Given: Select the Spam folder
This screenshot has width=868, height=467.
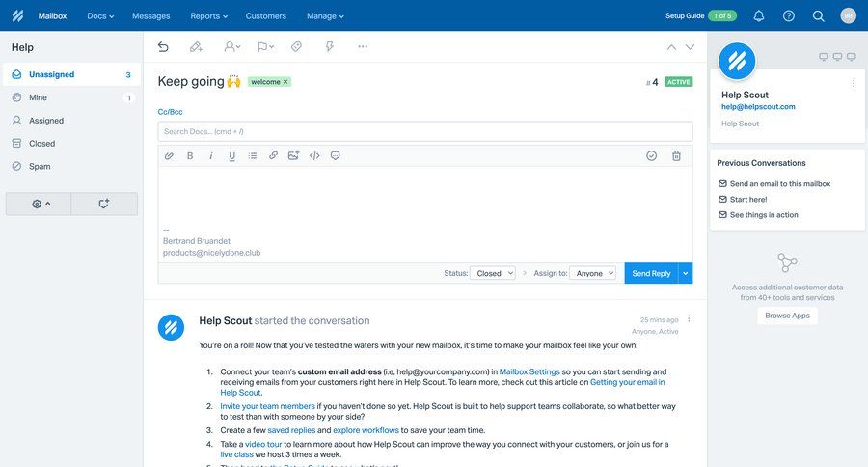Looking at the screenshot, I should 71,166.
